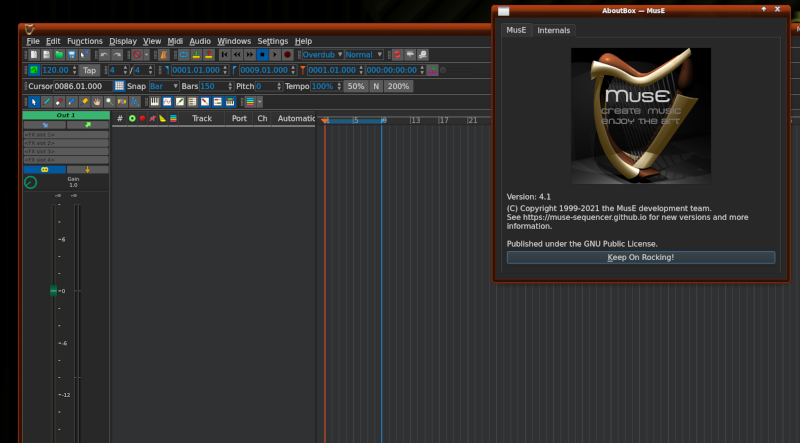
Task: Toggle the N tempo normal button
Action: pos(376,87)
